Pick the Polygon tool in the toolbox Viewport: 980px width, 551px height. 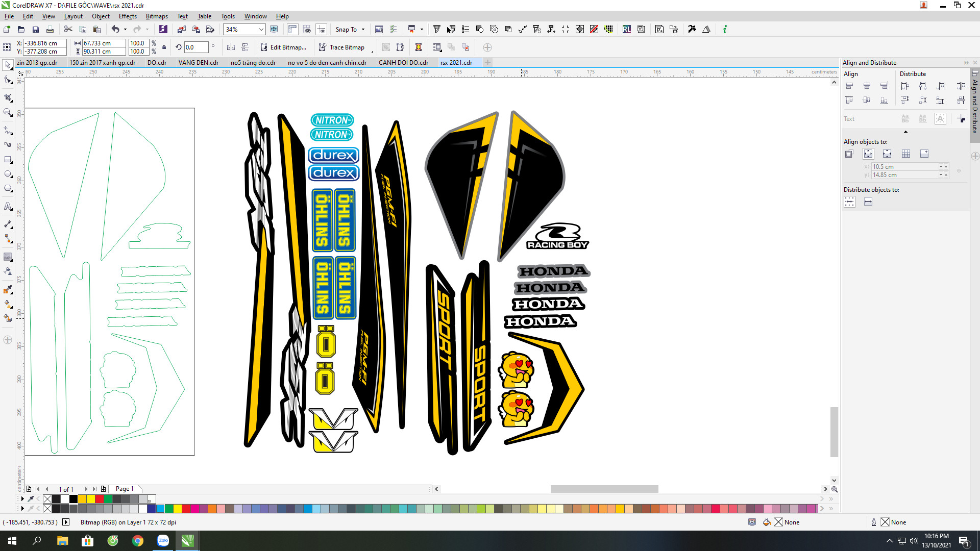(8, 188)
